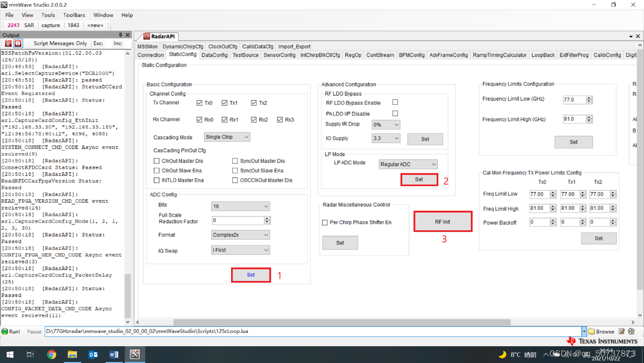Open the IQ Swap dropdown
The image size is (644, 363).
241,250
